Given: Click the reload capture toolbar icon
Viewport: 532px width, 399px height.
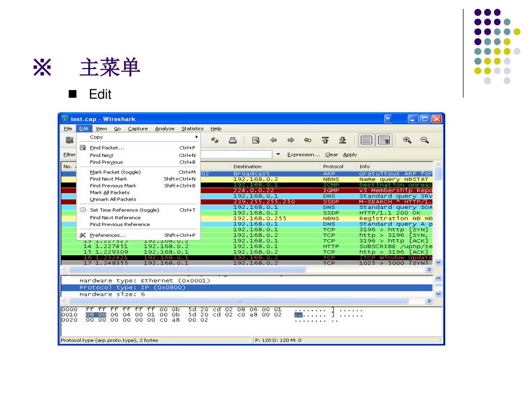Looking at the screenshot, I should pyautogui.click(x=215, y=140).
